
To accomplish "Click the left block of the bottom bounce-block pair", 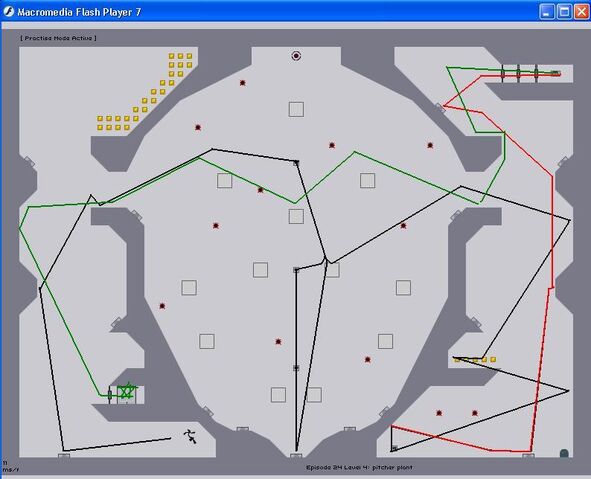I will point(278,395).
